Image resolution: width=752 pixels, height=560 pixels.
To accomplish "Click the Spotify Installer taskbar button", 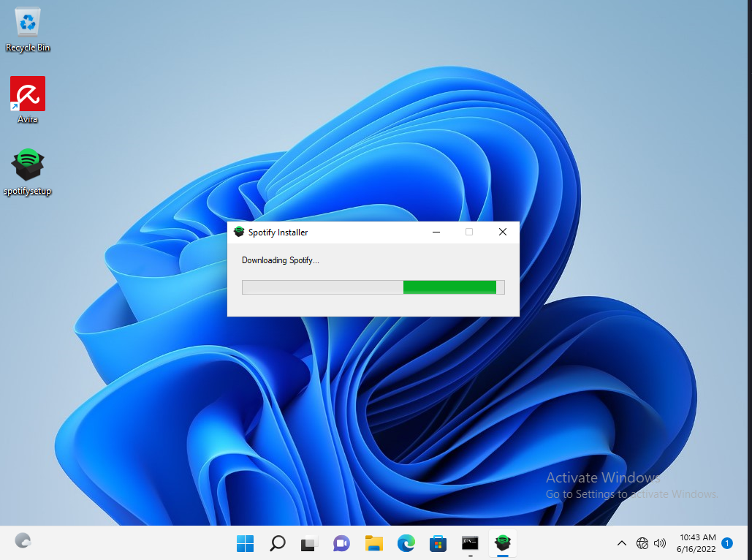I will coord(502,543).
